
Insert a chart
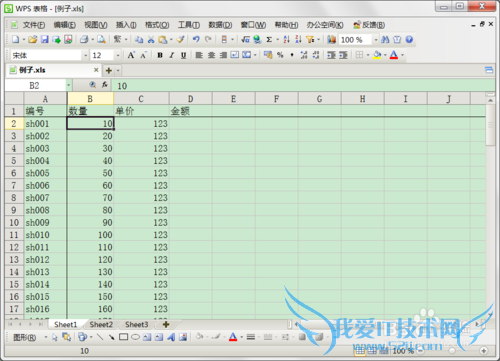coord(331,39)
